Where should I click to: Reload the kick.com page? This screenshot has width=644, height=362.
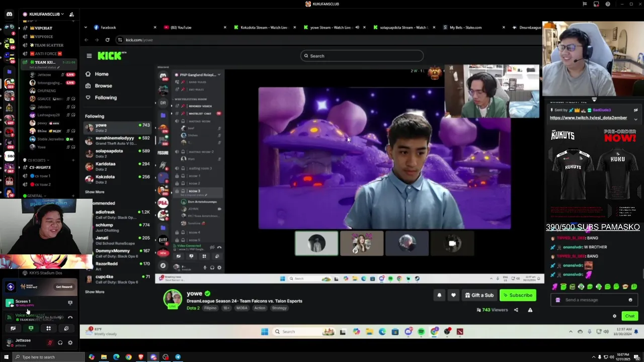(x=107, y=40)
